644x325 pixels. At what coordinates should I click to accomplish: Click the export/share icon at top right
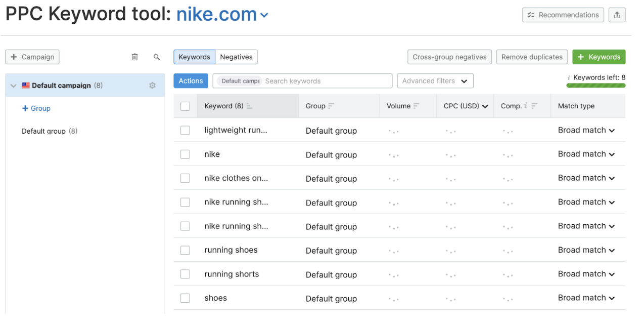click(x=617, y=15)
